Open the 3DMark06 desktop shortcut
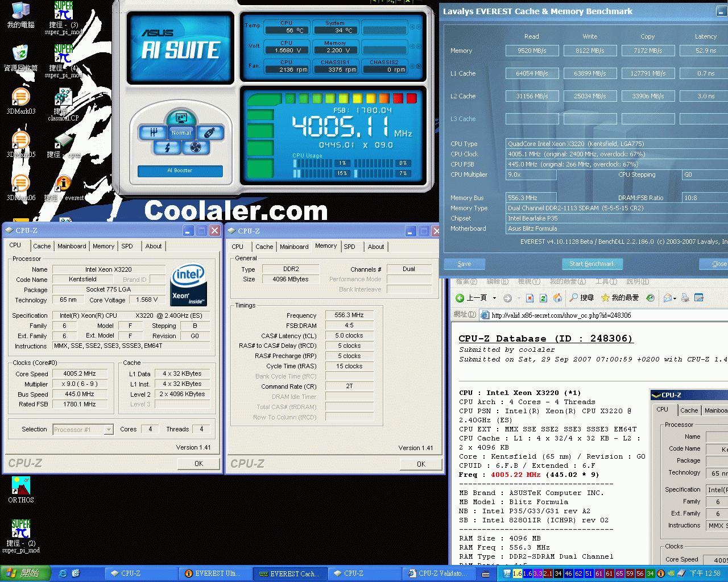 [x=20, y=188]
